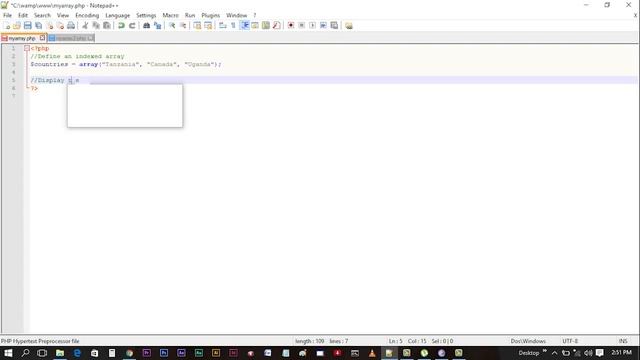
Task: Click the 'Ln : 5' status bar entry
Action: coord(395,341)
